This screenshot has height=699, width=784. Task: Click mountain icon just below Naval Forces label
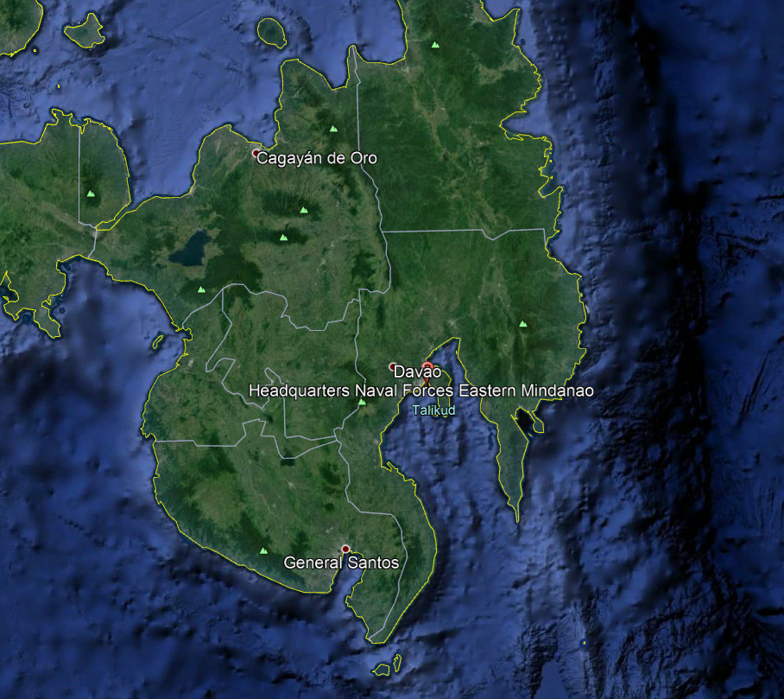point(362,402)
